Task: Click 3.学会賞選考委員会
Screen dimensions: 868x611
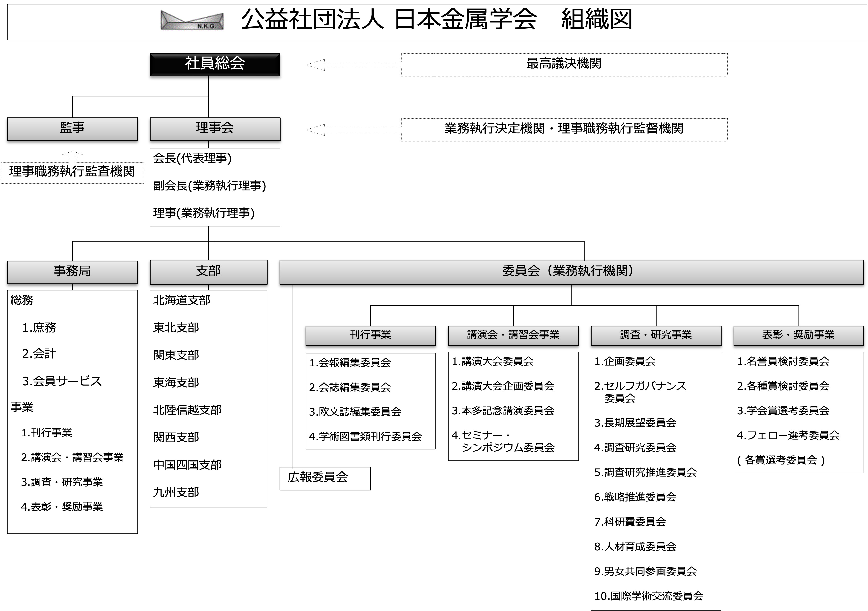Action: [783, 411]
